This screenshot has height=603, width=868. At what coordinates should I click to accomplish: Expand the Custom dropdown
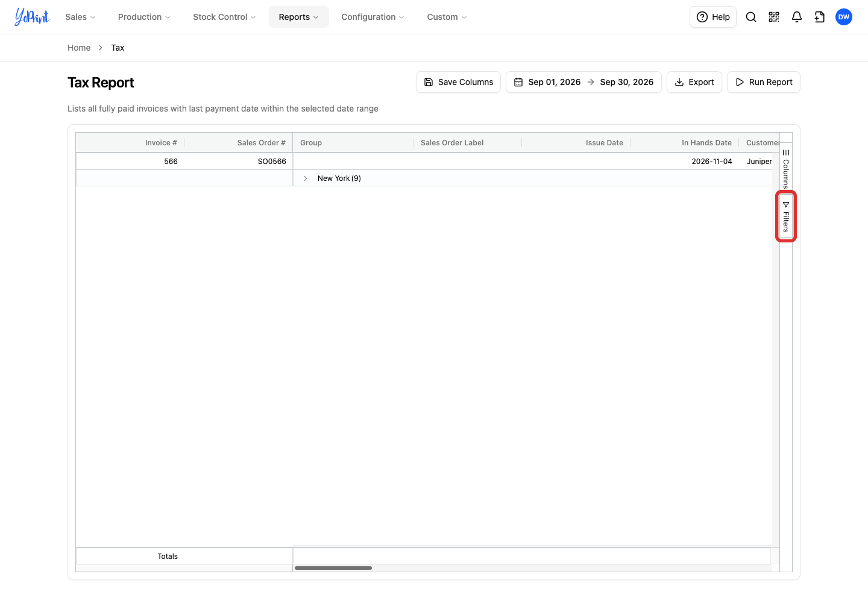pos(447,17)
